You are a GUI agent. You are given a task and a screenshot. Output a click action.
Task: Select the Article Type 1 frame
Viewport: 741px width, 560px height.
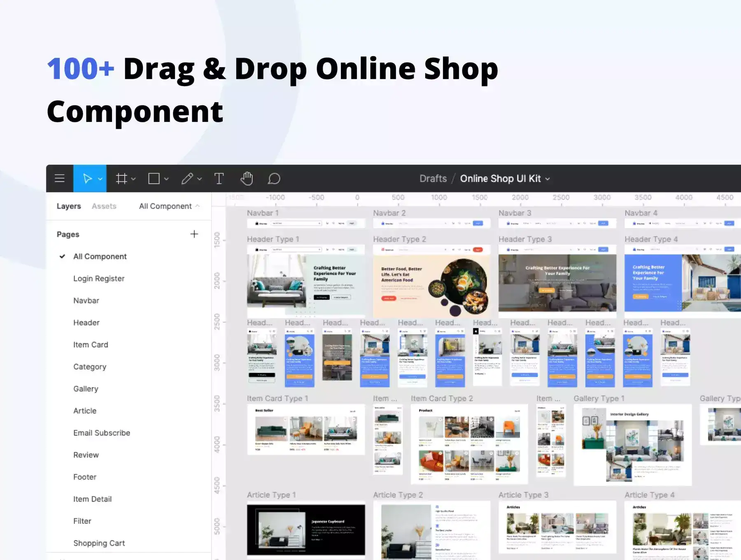point(306,530)
